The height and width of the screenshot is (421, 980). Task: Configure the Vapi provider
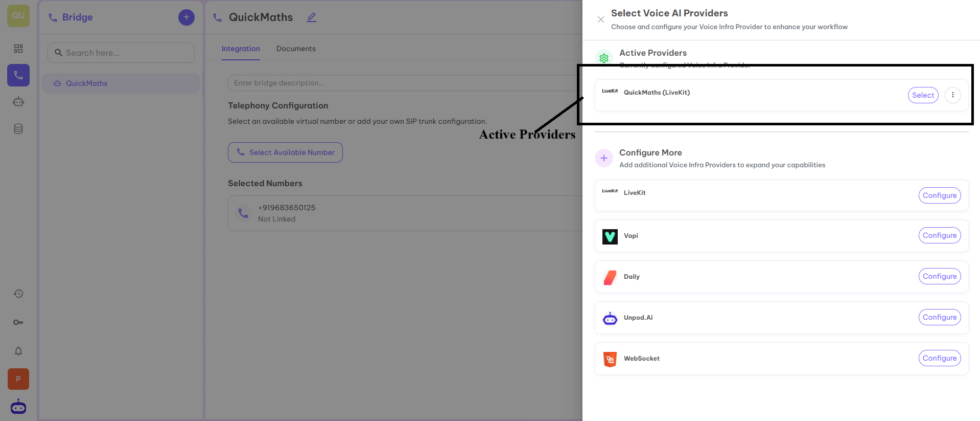[x=940, y=235]
